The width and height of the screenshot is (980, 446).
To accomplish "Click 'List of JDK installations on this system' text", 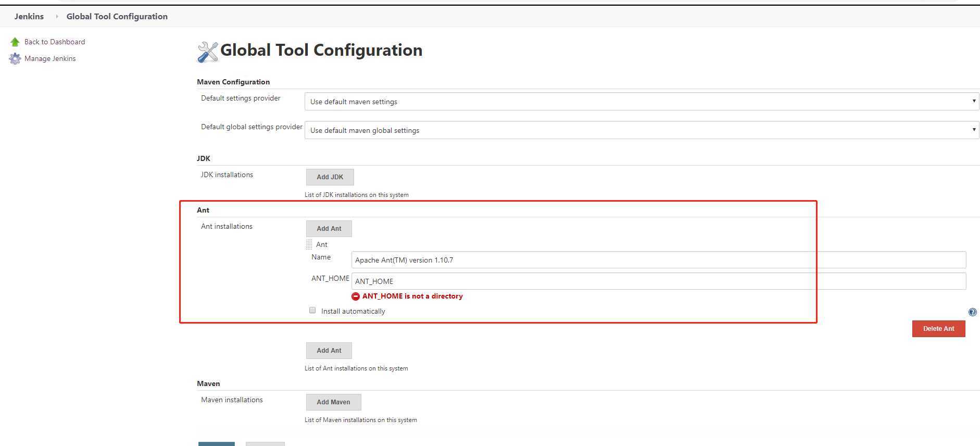I will [357, 195].
